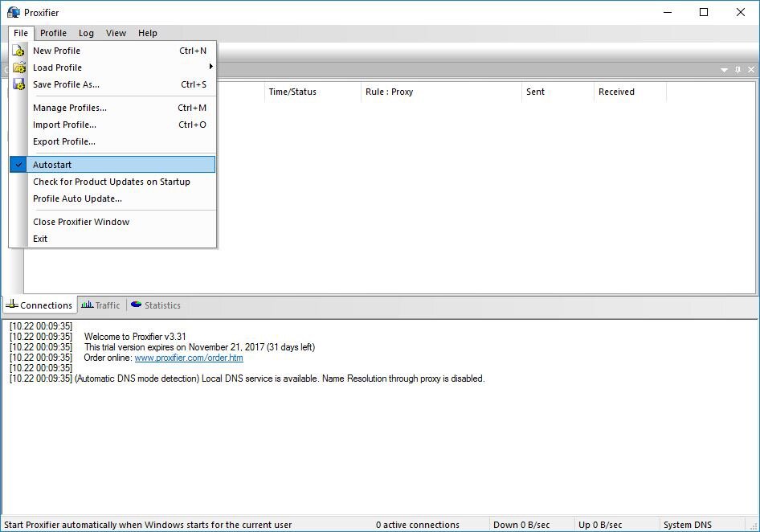Sort by the Sent column header

point(558,92)
